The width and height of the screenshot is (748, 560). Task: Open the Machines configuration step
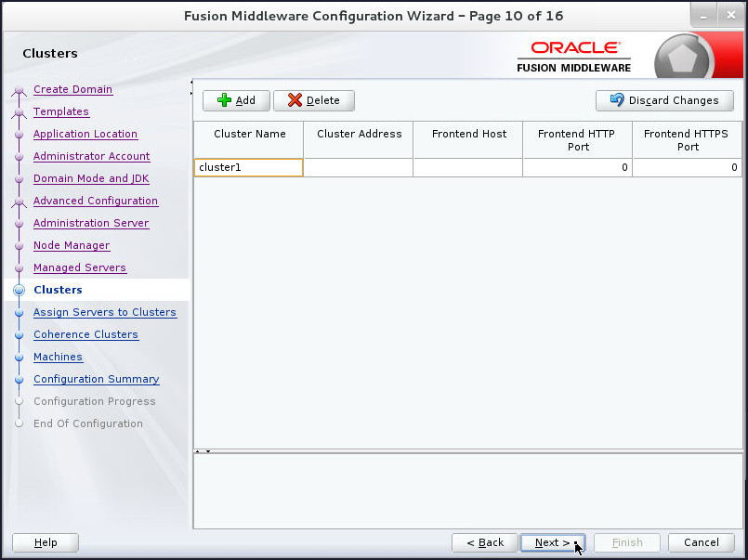pyautogui.click(x=58, y=357)
